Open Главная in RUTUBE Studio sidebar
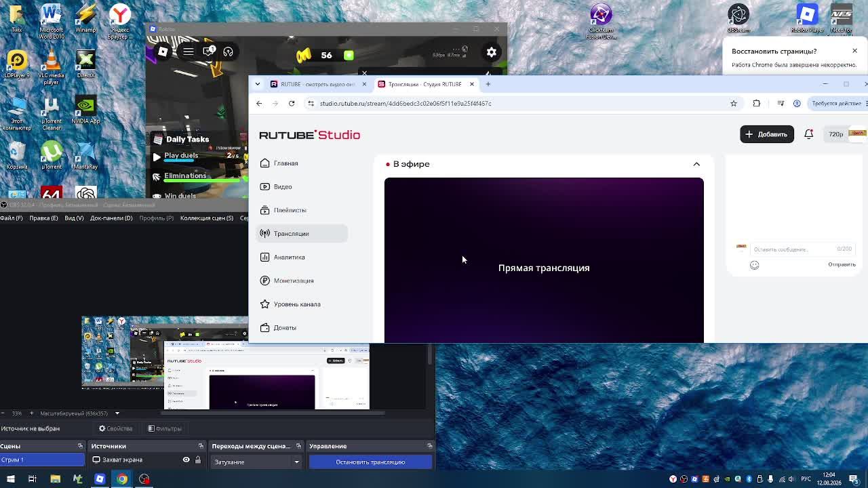This screenshot has width=868, height=488. [x=302, y=163]
